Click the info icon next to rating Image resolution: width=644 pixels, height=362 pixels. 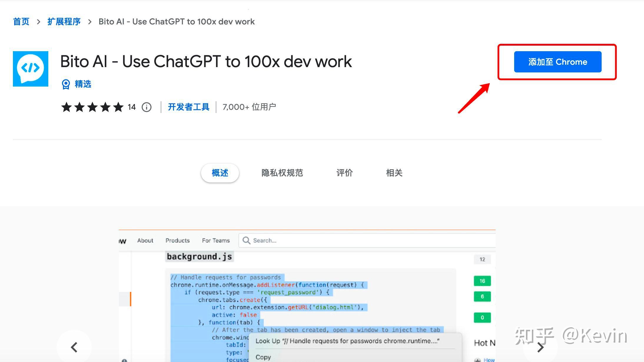(146, 107)
